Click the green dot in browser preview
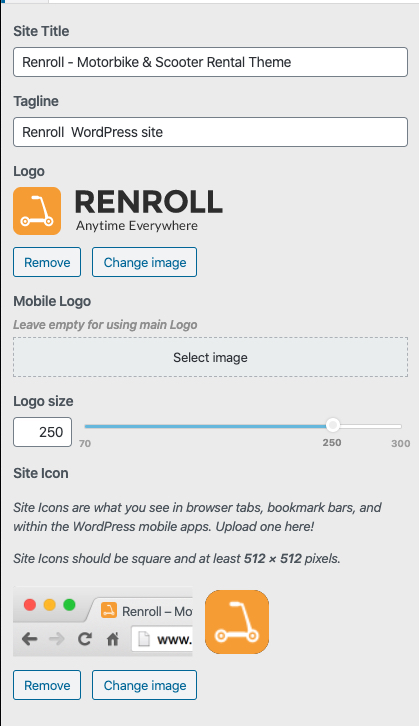The width and height of the screenshot is (419, 726). point(69,605)
